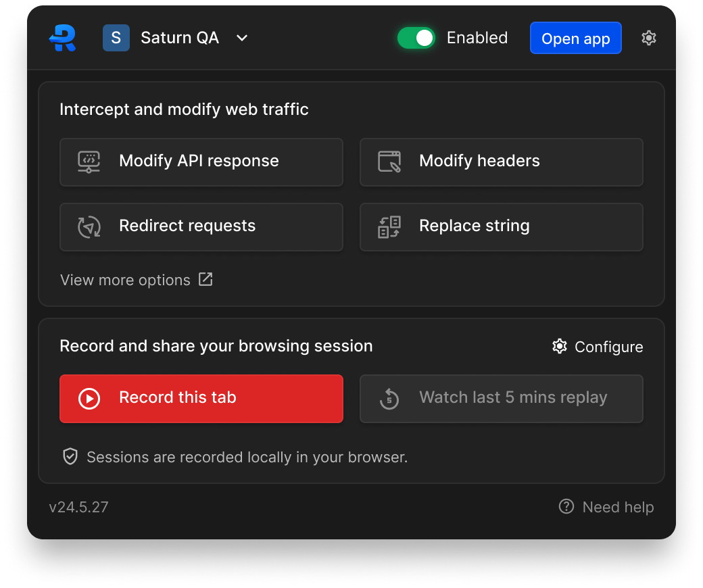Create a Redirect requests rule

click(x=201, y=227)
